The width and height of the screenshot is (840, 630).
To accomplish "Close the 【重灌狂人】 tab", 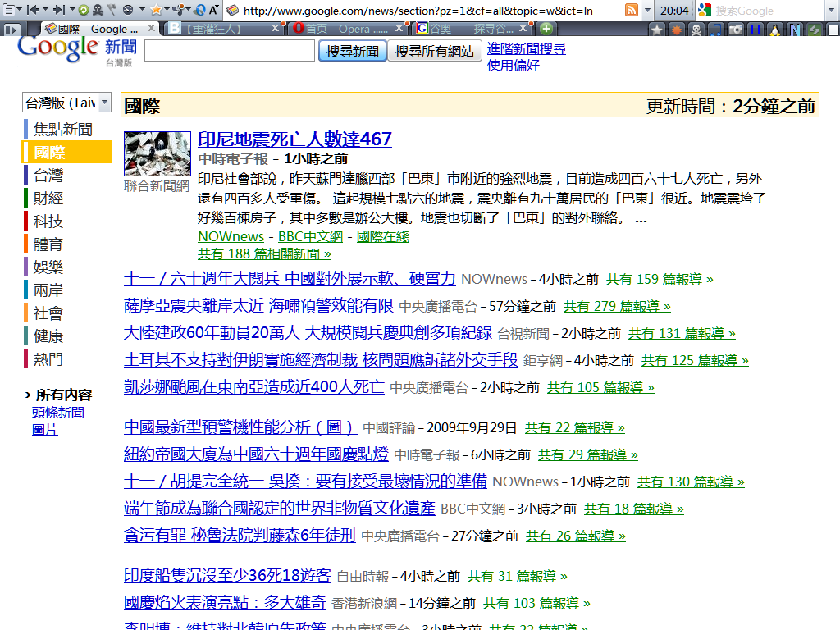I will [x=275, y=29].
